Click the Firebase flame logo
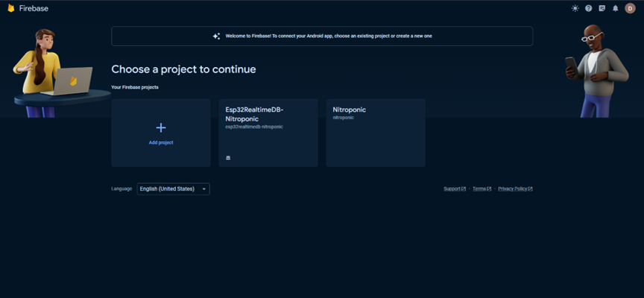Viewport: 644px width, 298px height. click(x=11, y=8)
